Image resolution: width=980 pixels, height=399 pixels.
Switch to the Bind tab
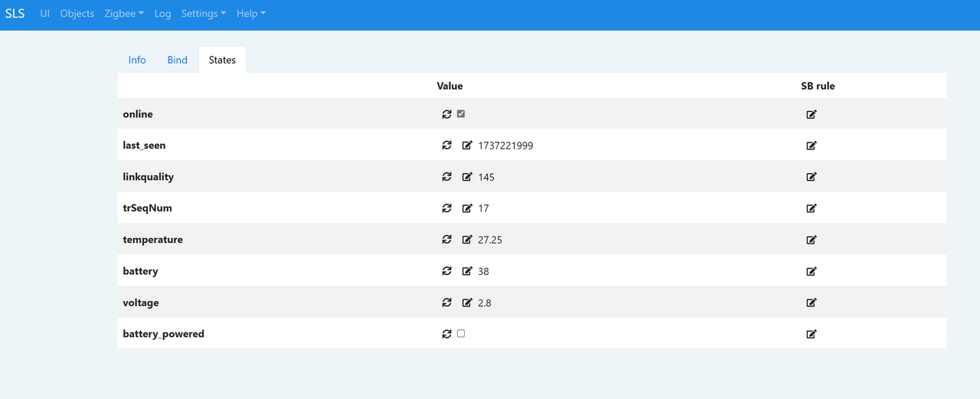click(x=178, y=60)
